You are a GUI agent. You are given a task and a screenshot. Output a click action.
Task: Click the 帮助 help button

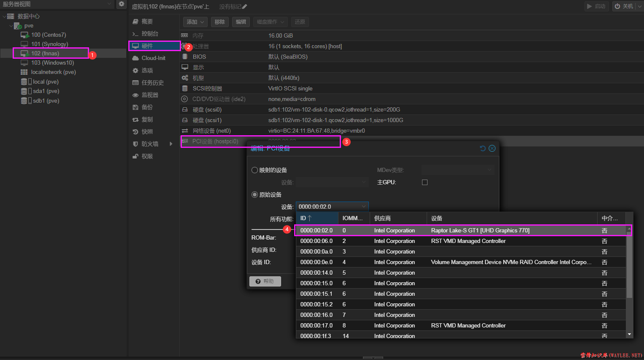click(x=265, y=281)
